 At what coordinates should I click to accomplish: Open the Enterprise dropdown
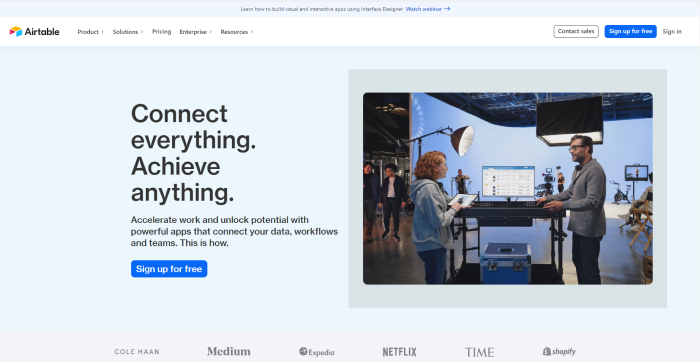(196, 32)
